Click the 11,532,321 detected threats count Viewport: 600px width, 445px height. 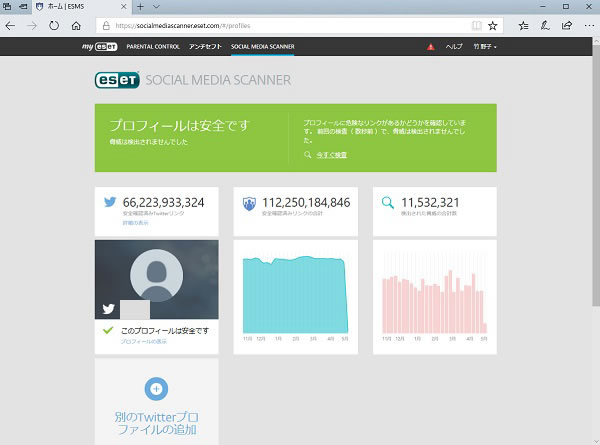[x=430, y=202]
